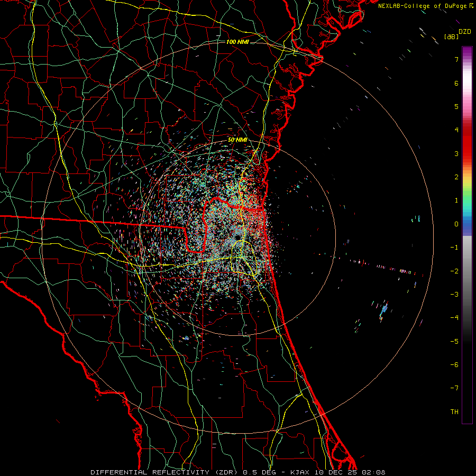Click the "-3" value on the color scale
Screen dimensions: 476x476
click(x=454, y=295)
